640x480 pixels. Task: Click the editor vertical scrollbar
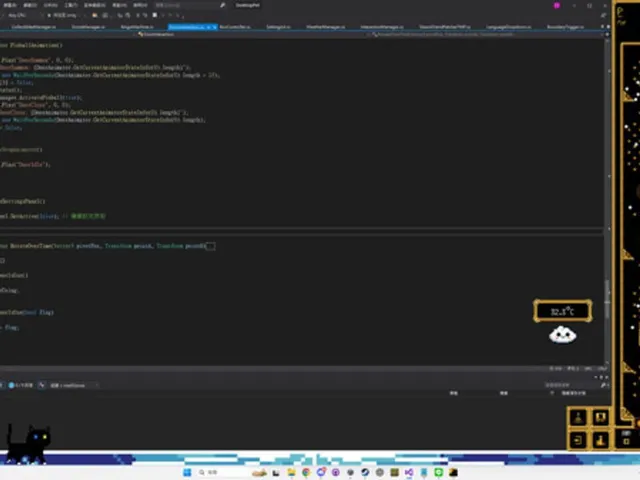(x=607, y=202)
